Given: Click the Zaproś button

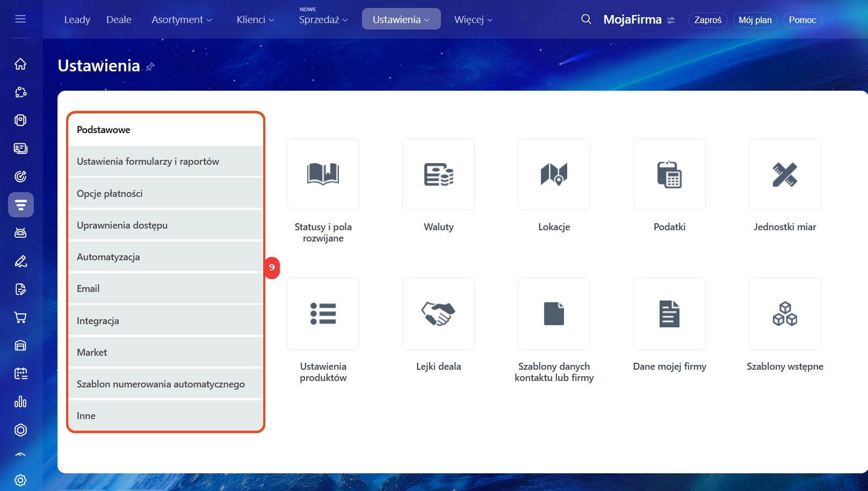Looking at the screenshot, I should (x=707, y=20).
